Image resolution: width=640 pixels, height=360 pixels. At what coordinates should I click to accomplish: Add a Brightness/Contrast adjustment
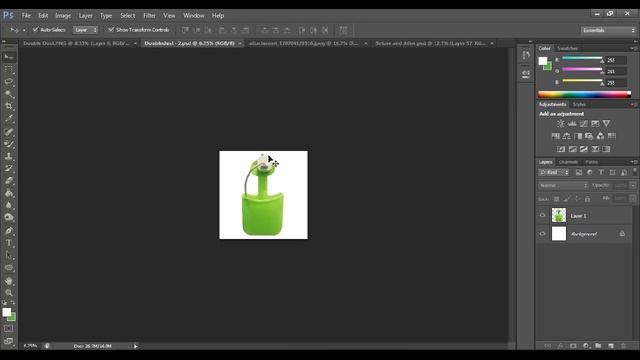(561, 123)
